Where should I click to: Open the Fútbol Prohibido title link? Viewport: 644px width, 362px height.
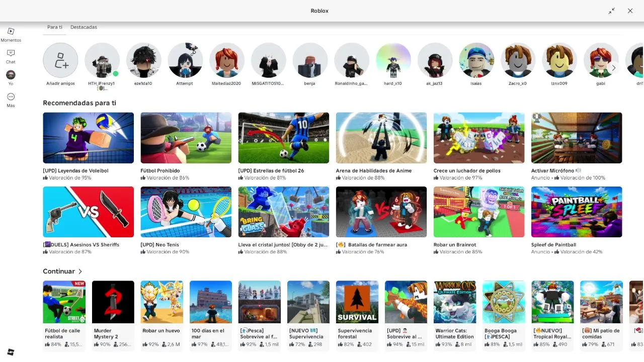pos(160,171)
